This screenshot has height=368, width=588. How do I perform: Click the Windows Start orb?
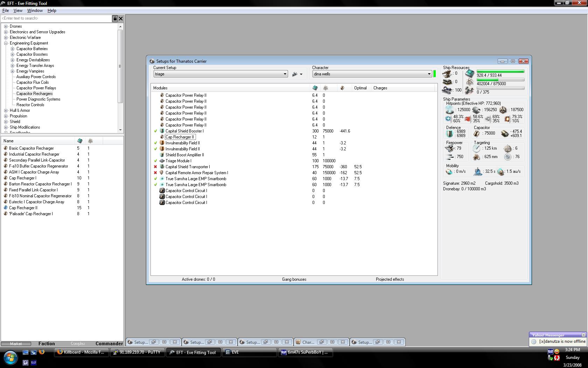(x=10, y=358)
